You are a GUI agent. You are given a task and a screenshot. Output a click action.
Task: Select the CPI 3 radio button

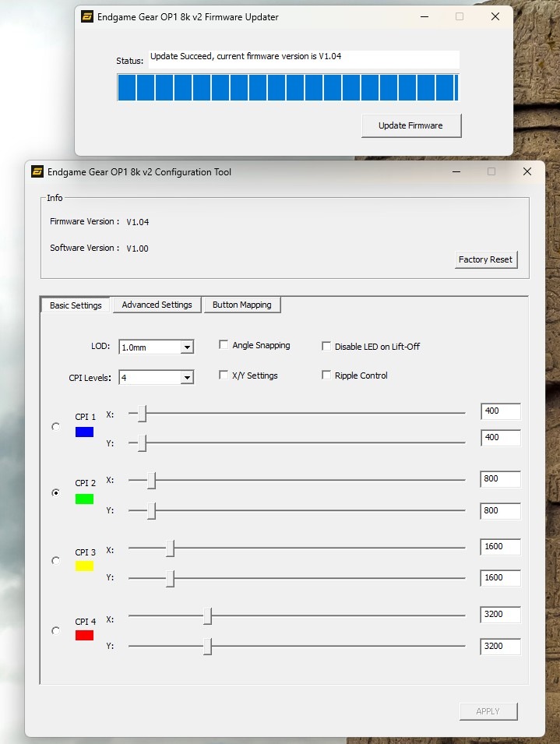tap(55, 561)
